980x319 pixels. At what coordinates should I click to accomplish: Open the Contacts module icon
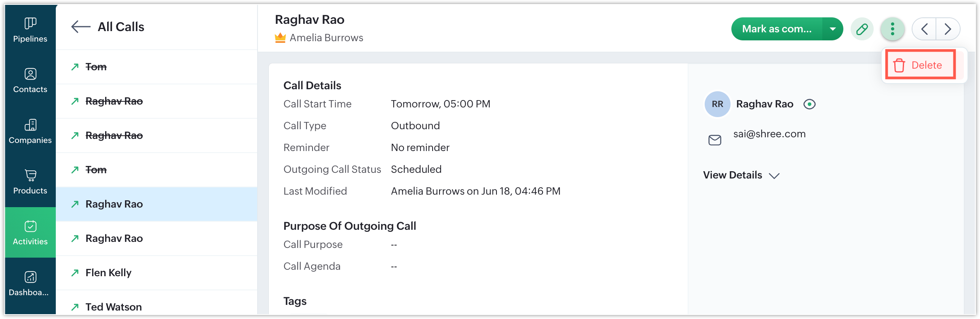pyautogui.click(x=30, y=81)
